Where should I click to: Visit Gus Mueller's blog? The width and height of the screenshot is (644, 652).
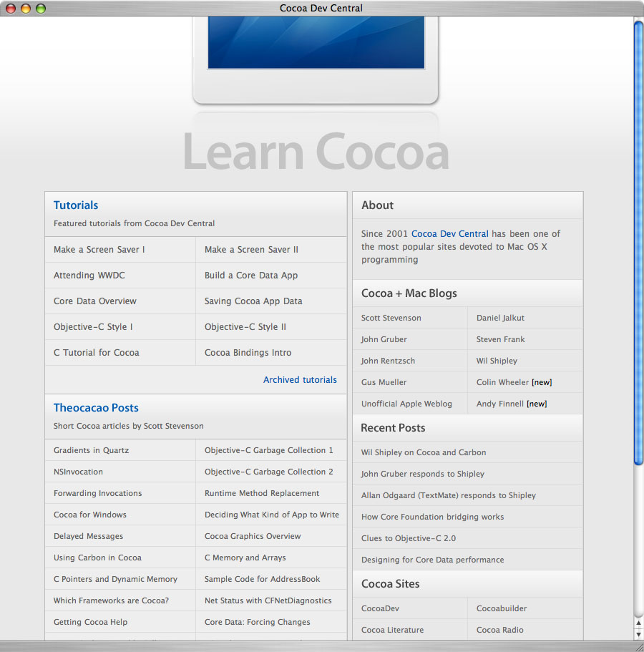pyautogui.click(x=384, y=383)
